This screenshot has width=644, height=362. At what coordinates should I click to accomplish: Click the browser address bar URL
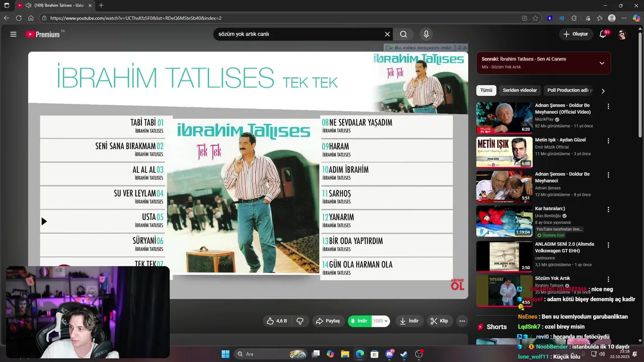[282, 18]
